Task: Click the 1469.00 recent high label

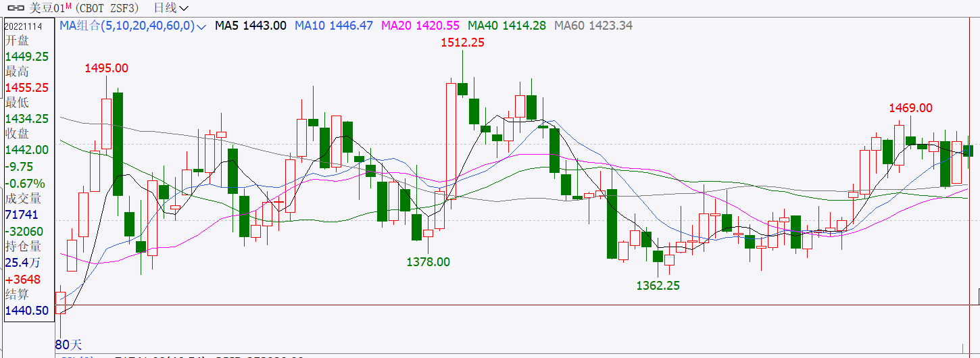Action: pos(910,108)
